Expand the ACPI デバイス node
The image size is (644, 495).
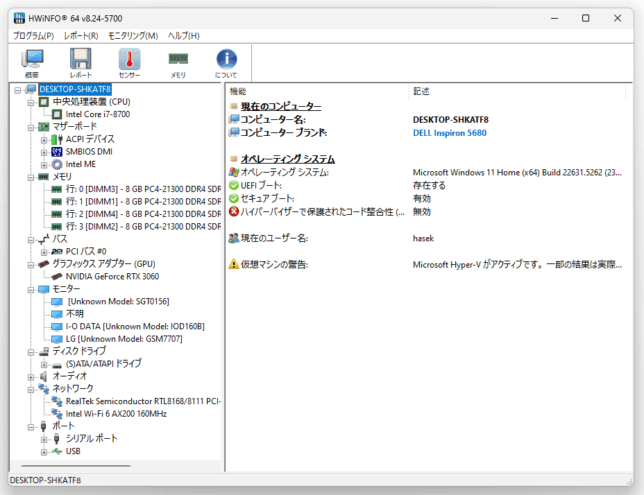coord(44,139)
